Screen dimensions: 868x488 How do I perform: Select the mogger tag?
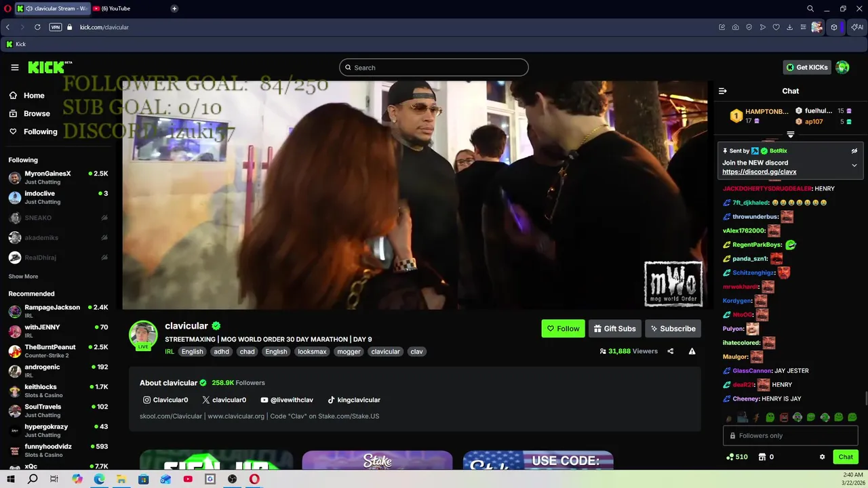[349, 351]
